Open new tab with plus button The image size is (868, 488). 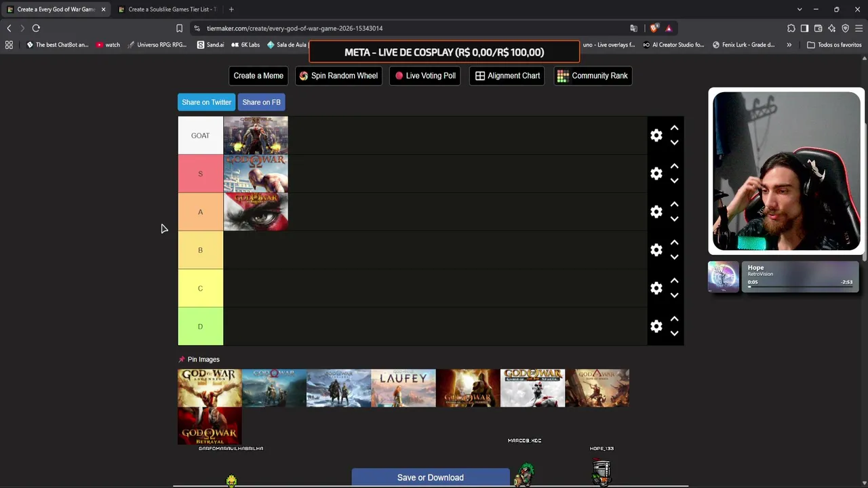231,9
